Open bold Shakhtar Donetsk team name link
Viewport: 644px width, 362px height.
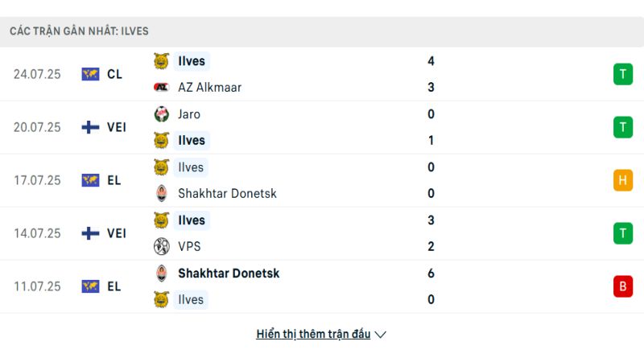click(229, 274)
